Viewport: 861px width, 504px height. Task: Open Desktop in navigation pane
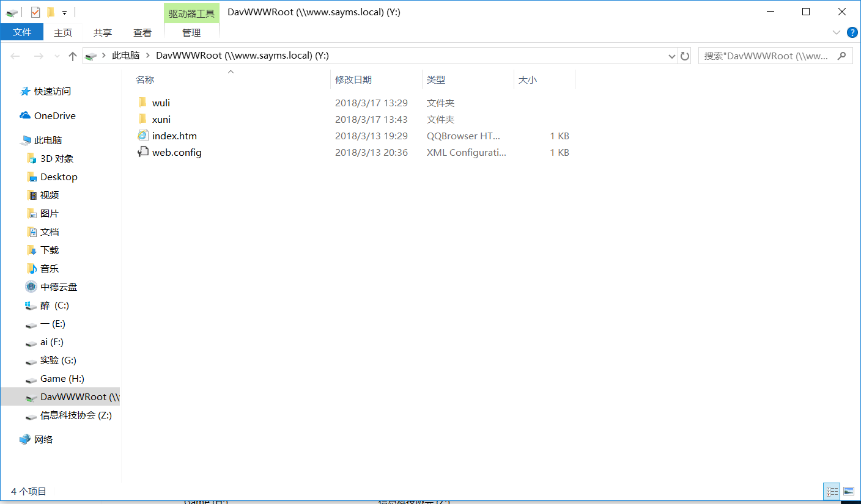59,177
